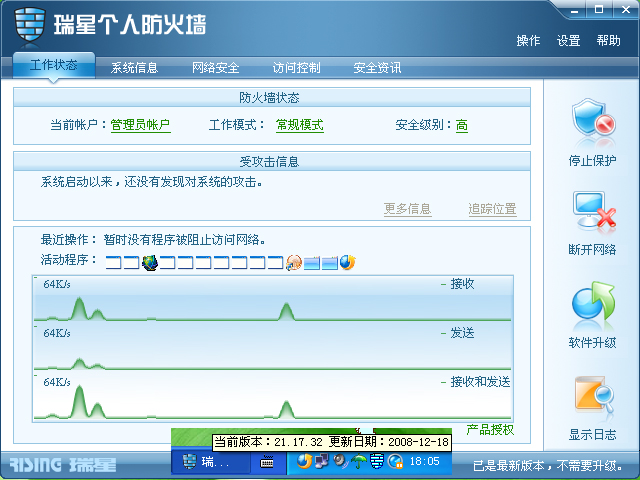The height and width of the screenshot is (480, 640).
Task: Open the 更多信息 link
Action: click(407, 209)
